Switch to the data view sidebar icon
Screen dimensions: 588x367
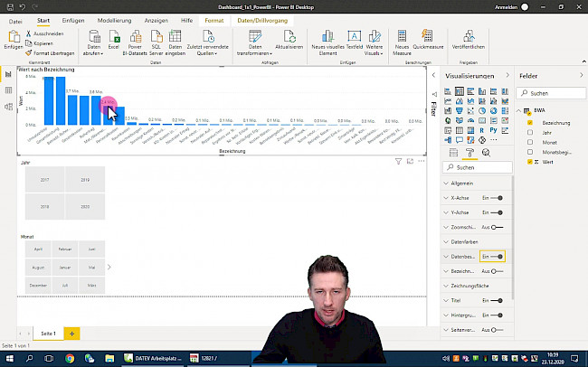[x=8, y=91]
